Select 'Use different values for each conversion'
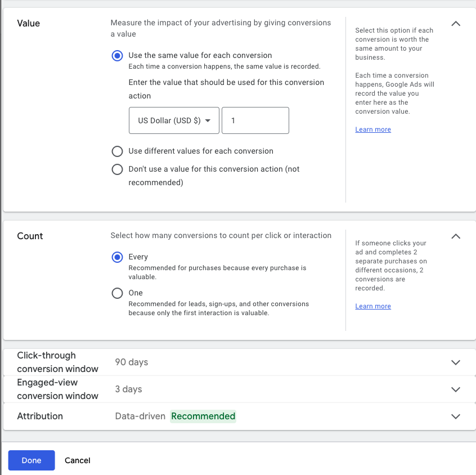 pyautogui.click(x=117, y=151)
